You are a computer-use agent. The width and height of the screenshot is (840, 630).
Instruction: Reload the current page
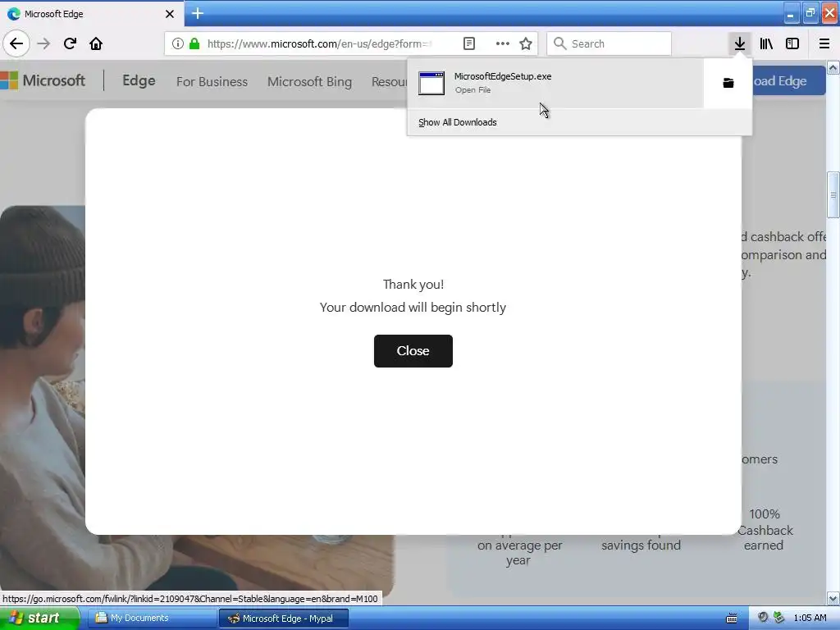tap(70, 43)
